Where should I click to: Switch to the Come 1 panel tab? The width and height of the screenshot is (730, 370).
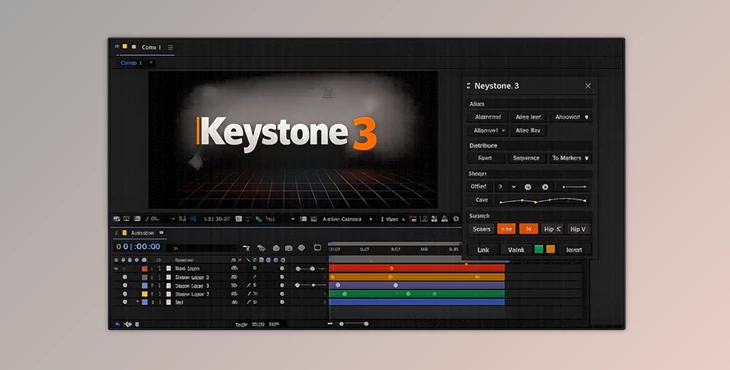(151, 47)
